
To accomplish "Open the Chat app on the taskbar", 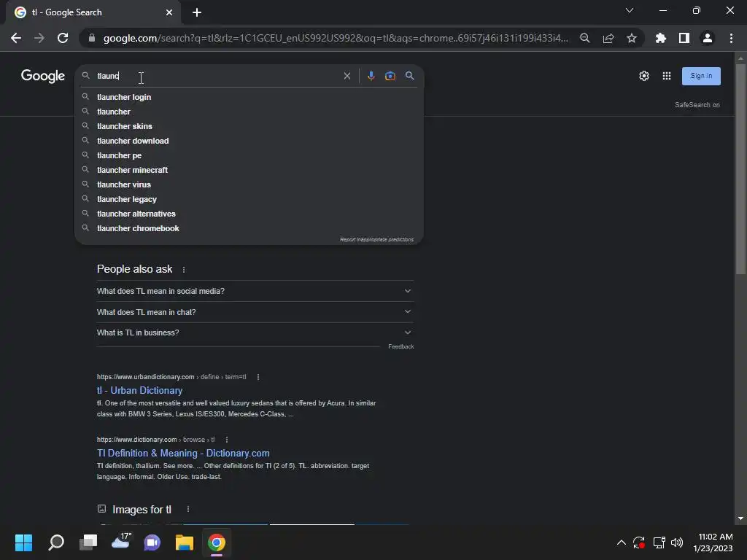I will tap(152, 542).
